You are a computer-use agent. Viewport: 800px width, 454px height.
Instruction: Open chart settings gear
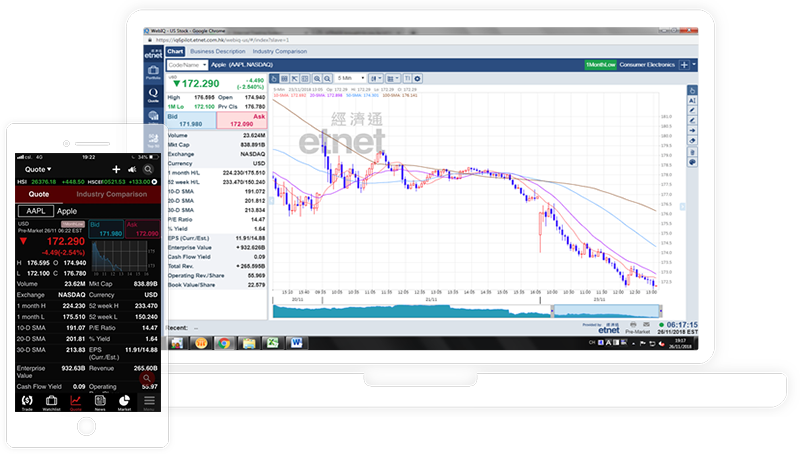[x=417, y=79]
